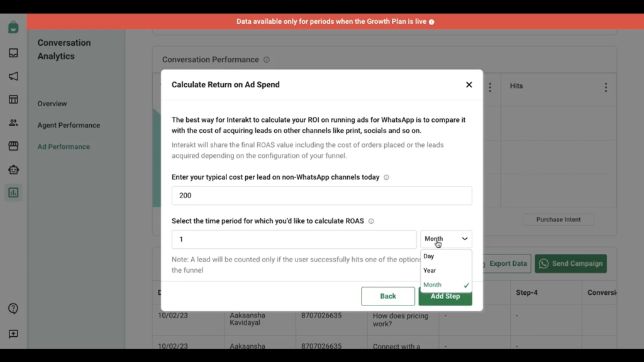Screen dimensions: 644x362
Task: Click the 'How does pricing work?' cell
Action: pos(401,320)
